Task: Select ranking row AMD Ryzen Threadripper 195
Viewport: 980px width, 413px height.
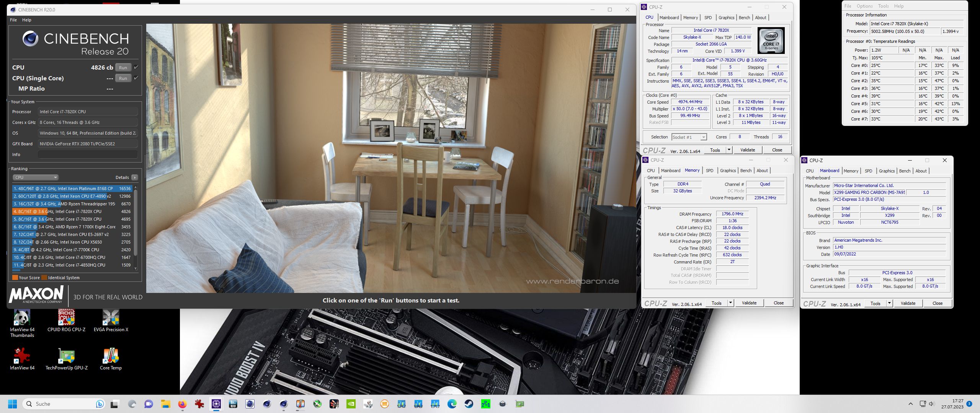Action: 72,204
